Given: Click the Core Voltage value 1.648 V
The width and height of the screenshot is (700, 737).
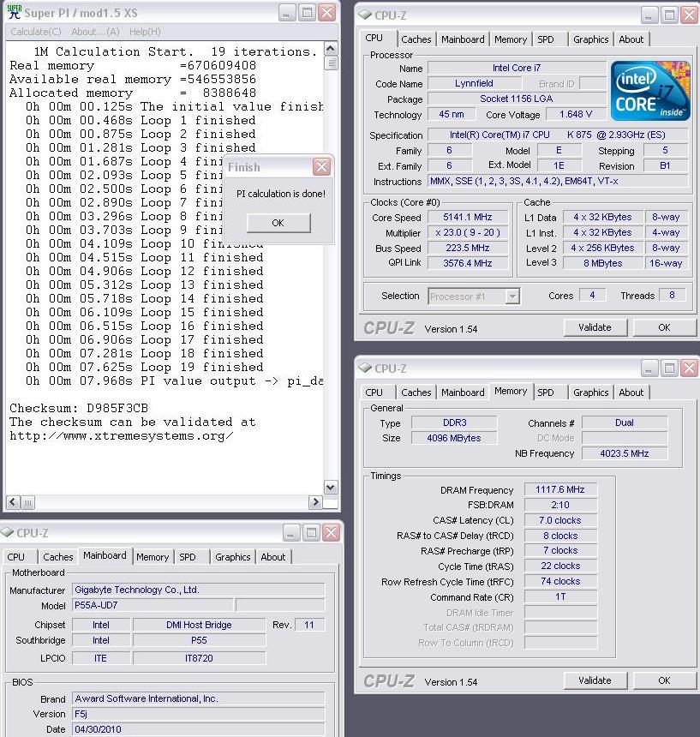Looking at the screenshot, I should tap(576, 114).
